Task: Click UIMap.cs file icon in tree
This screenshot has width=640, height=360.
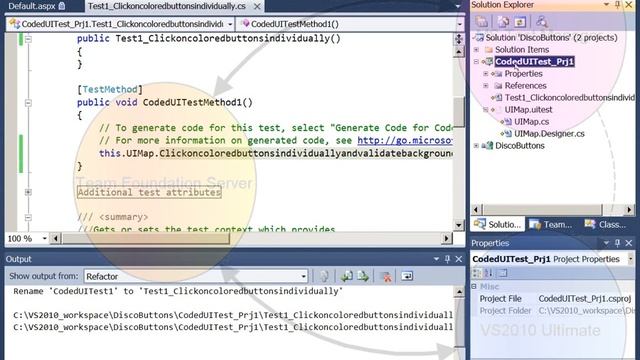Action: tap(507, 122)
